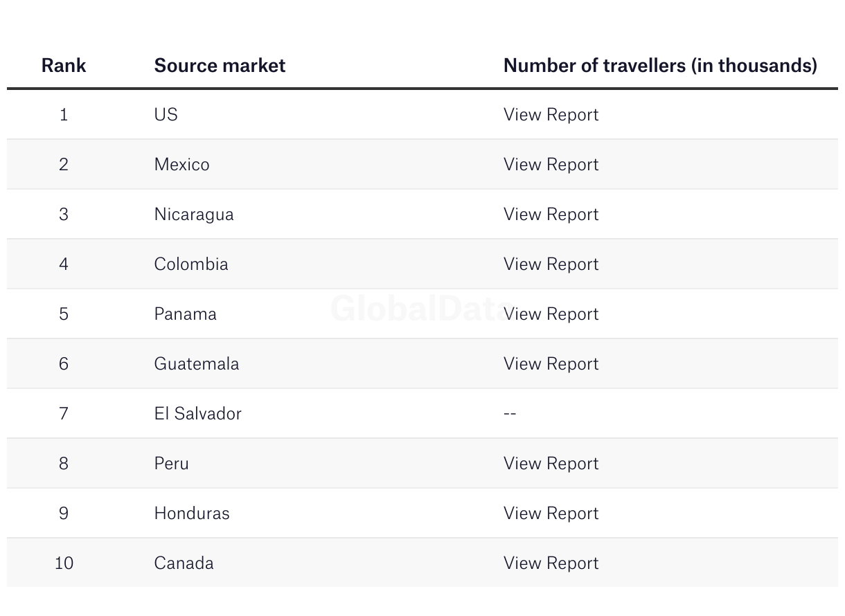Image resolution: width=845 pixels, height=616 pixels.
Task: Click View Report for Peru
Action: click(551, 464)
